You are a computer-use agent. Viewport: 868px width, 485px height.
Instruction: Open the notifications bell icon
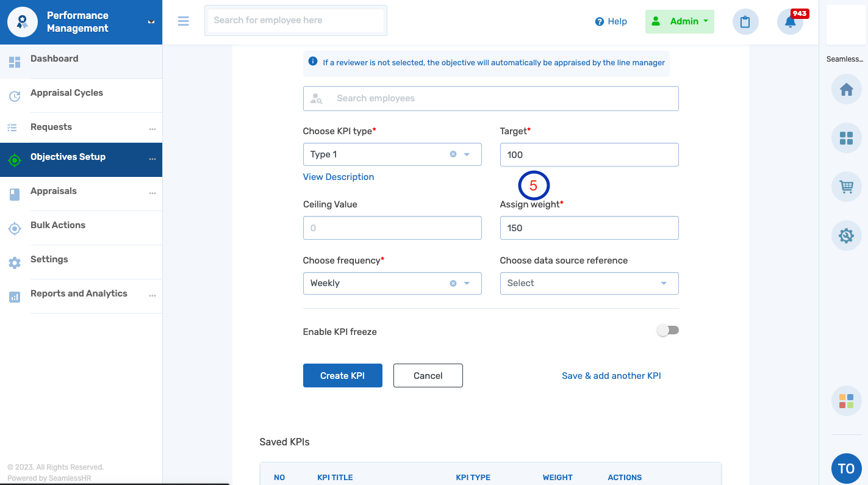click(x=790, y=22)
